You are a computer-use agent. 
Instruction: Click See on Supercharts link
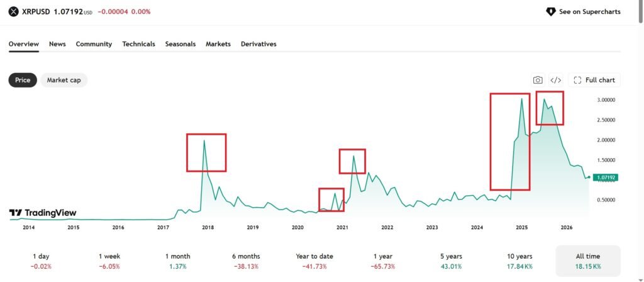(583, 11)
